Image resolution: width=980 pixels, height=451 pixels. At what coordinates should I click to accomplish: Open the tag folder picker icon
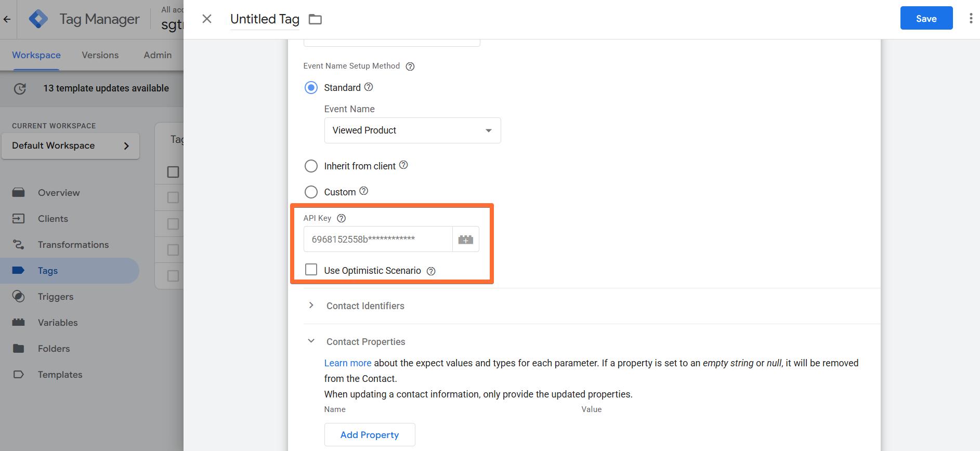[315, 19]
